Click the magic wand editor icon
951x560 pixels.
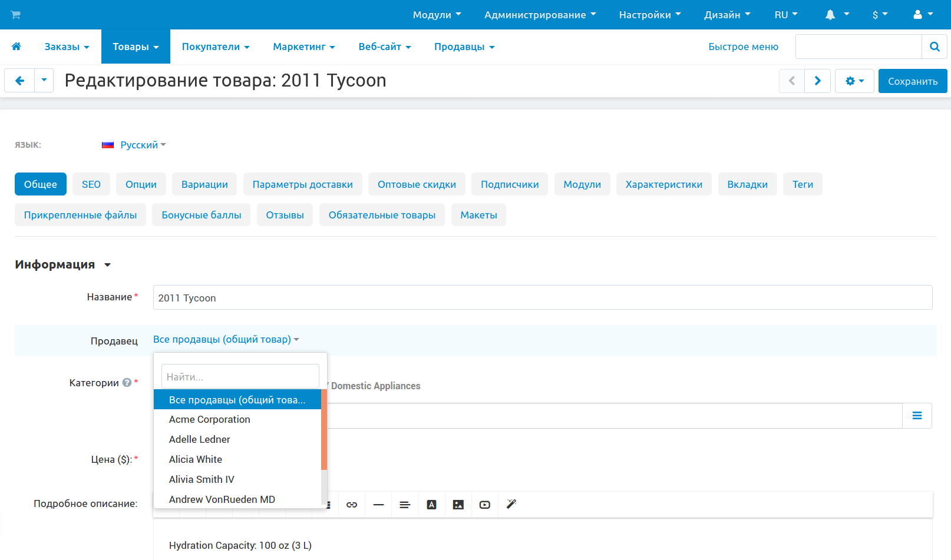tap(511, 504)
